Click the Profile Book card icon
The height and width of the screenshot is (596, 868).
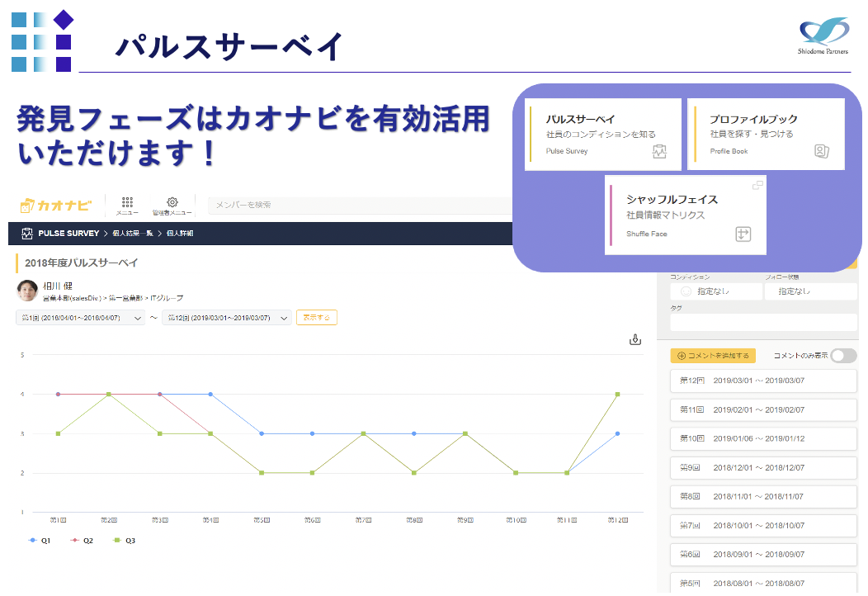pos(822,151)
